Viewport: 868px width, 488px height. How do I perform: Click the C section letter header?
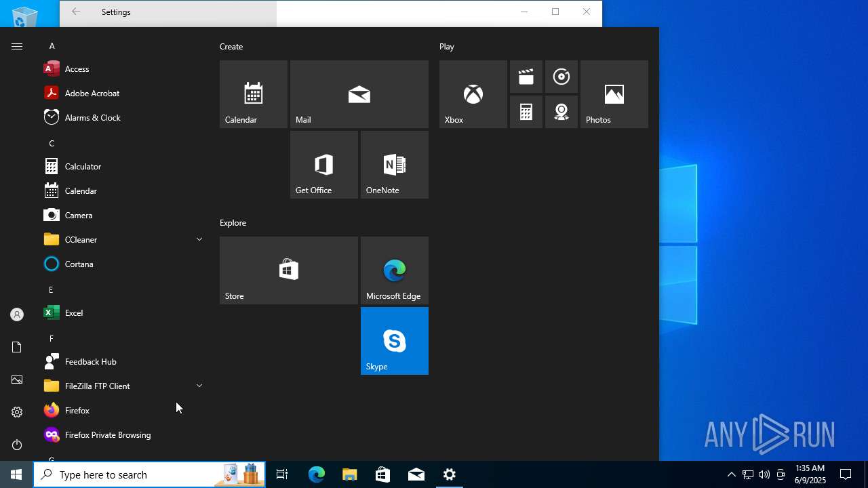52,143
